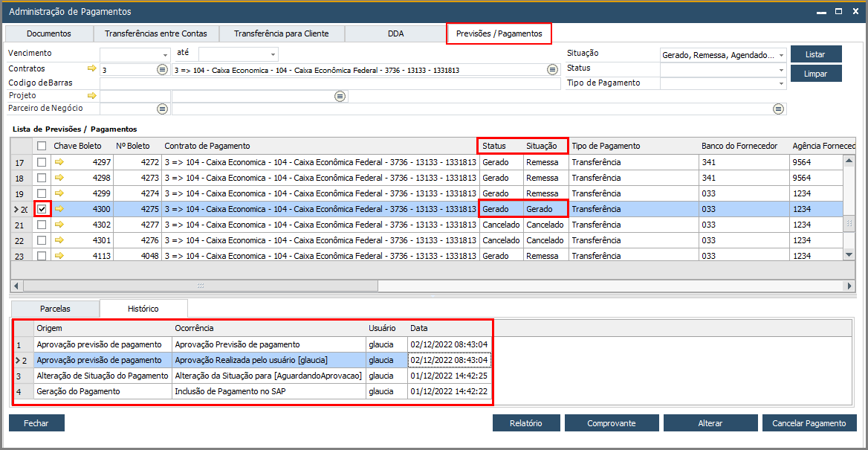Open the Transferências entre Contas tab
Viewport: 868px width, 450px height.
pyautogui.click(x=156, y=33)
